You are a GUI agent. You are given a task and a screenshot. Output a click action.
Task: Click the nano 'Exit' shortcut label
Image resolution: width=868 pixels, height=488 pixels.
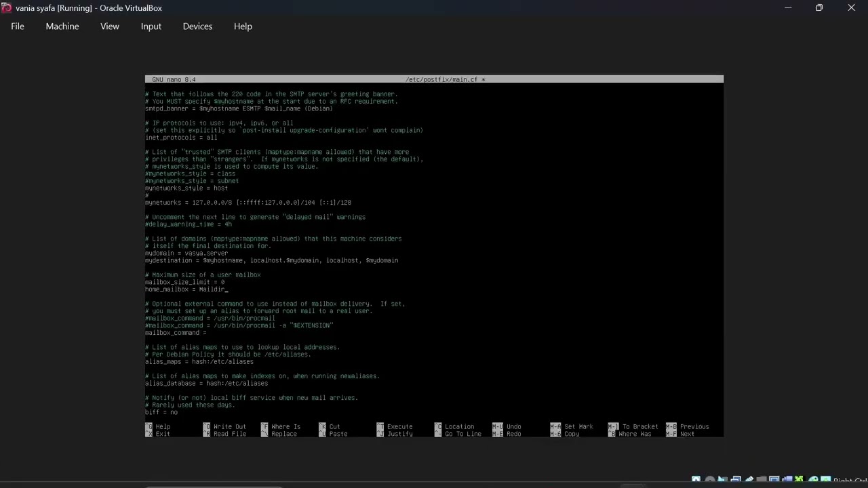click(x=163, y=434)
